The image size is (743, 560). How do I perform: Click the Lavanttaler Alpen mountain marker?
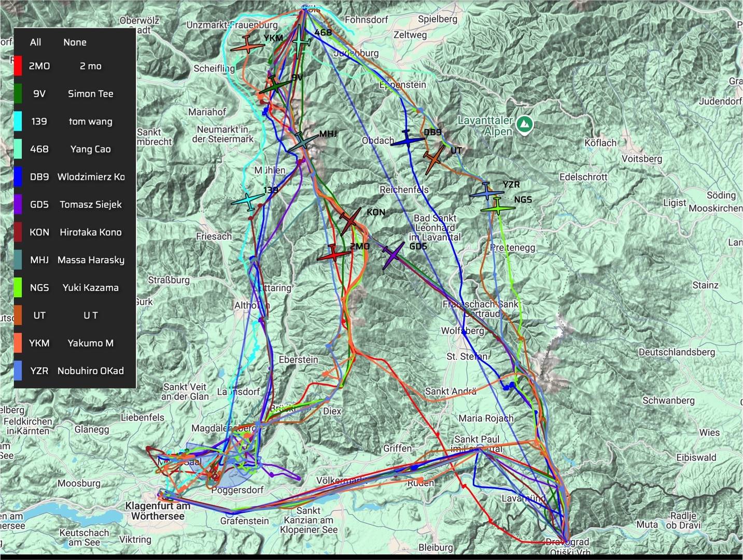[525, 124]
